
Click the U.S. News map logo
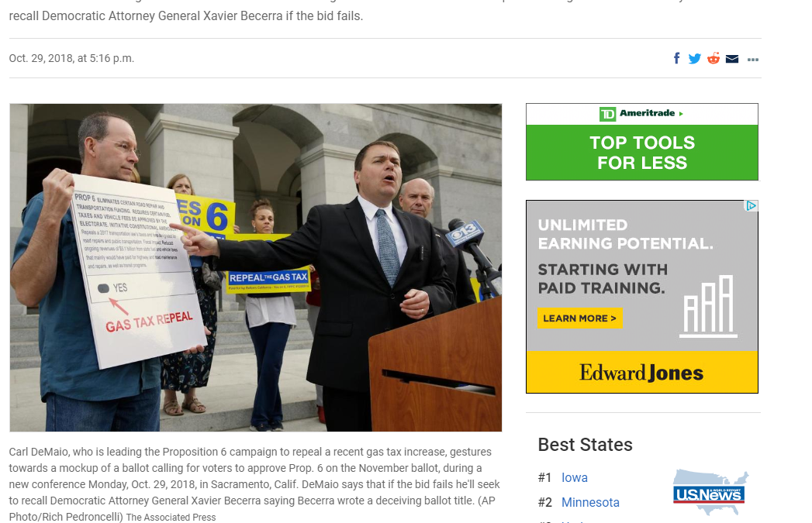[x=710, y=492]
